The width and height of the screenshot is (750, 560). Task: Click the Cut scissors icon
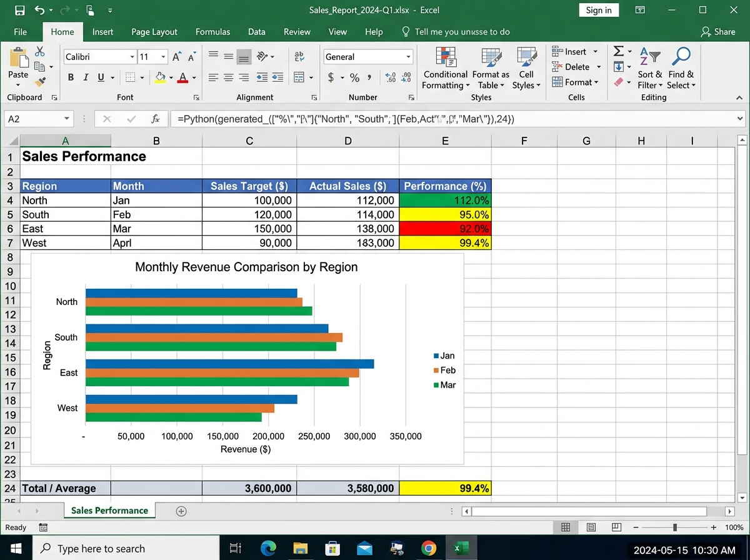point(41,52)
